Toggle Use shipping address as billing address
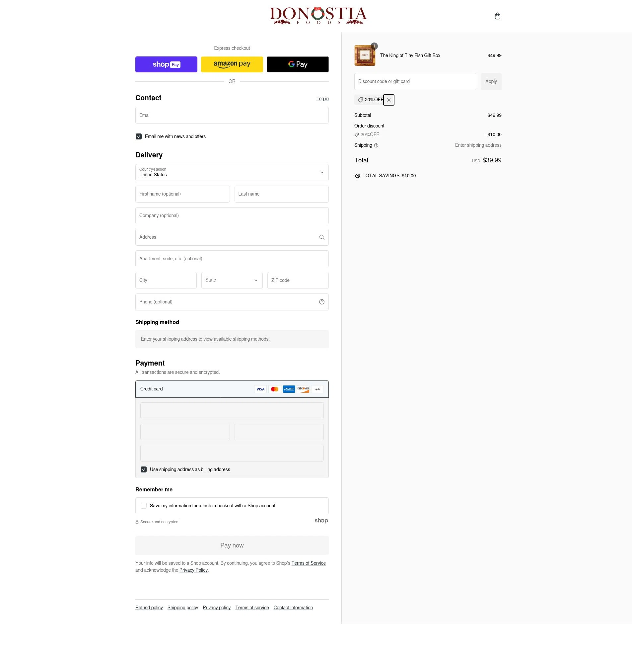Screen dimensions: 632x672 coord(144,469)
